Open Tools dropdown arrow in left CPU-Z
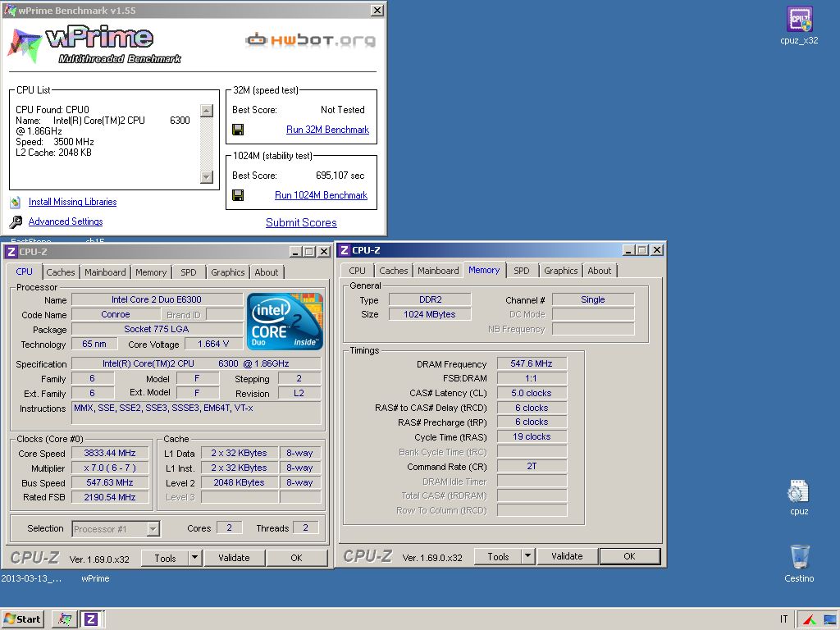Viewport: 840px width, 630px height. tap(195, 558)
